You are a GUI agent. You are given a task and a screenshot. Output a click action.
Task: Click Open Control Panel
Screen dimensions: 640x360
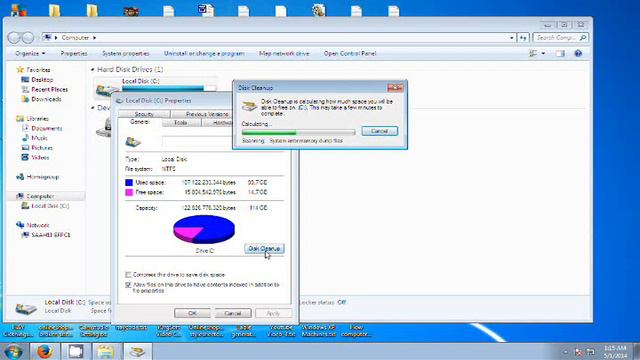pos(350,53)
